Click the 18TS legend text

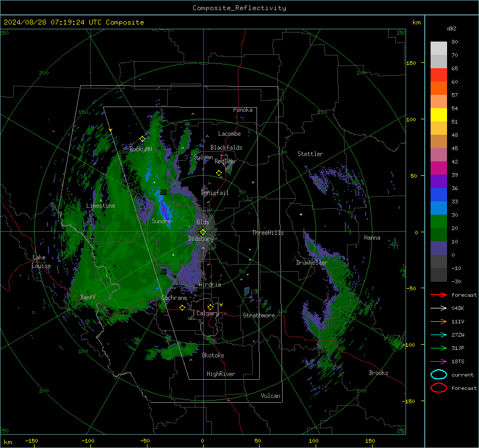(458, 362)
